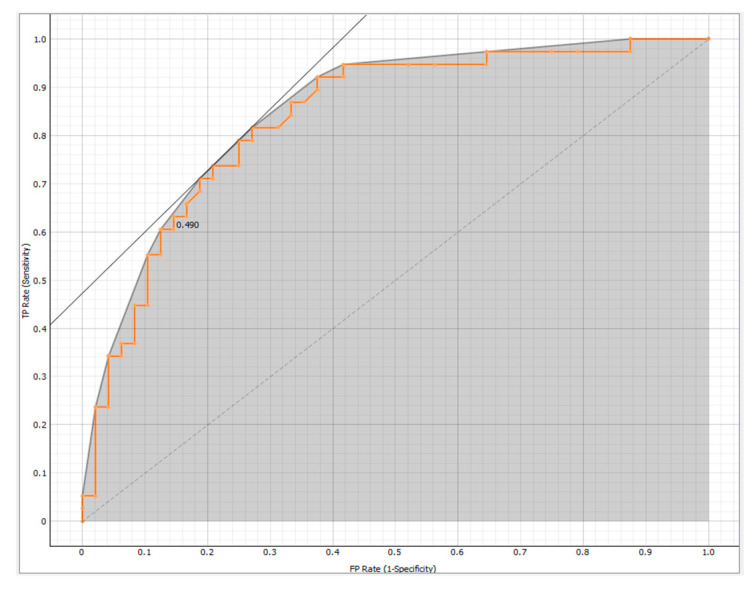This screenshot has height=594, width=756.
Task: Select the ROC curve's top-right endpoint
Action: pyautogui.click(x=708, y=39)
